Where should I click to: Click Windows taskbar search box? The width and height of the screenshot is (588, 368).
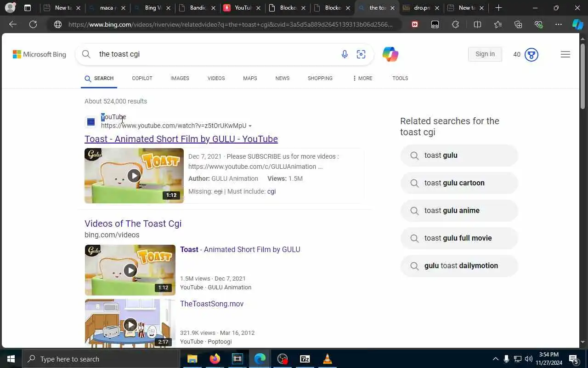101,359
